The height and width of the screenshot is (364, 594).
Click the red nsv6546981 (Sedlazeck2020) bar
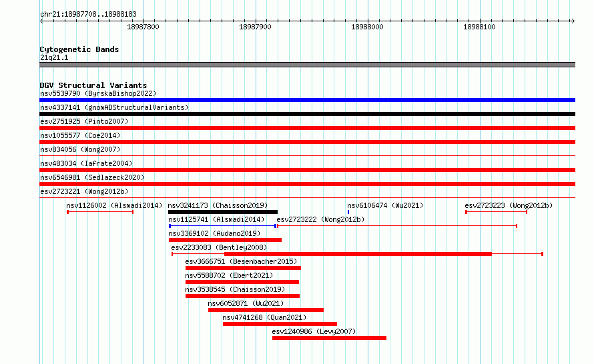(307, 184)
